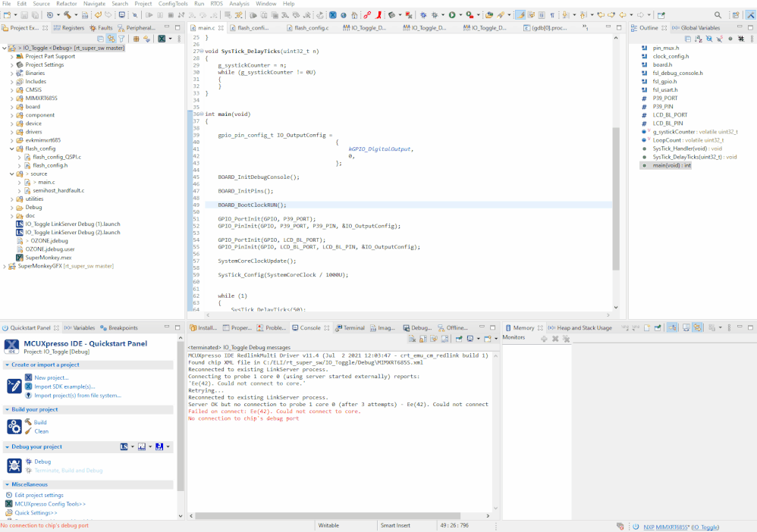The width and height of the screenshot is (757, 532).
Task: Click the Hide Fields icon in the Outline
Action: [708, 39]
